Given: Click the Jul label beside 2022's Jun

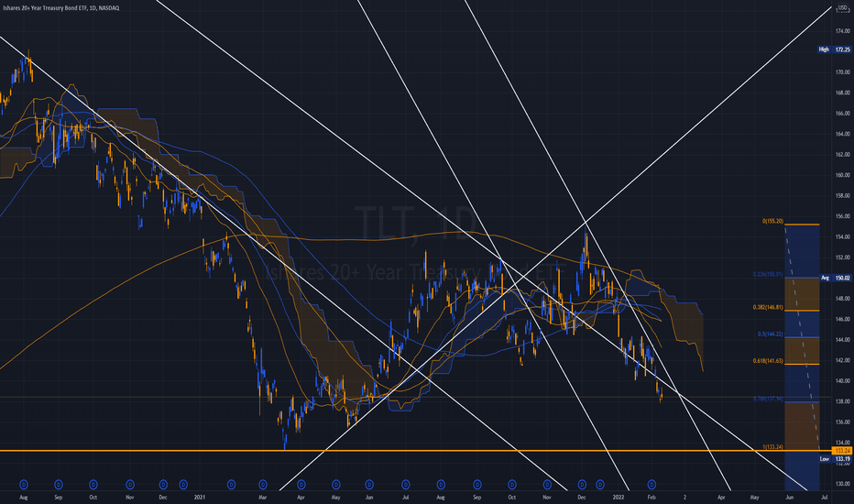Looking at the screenshot, I should point(824,497).
